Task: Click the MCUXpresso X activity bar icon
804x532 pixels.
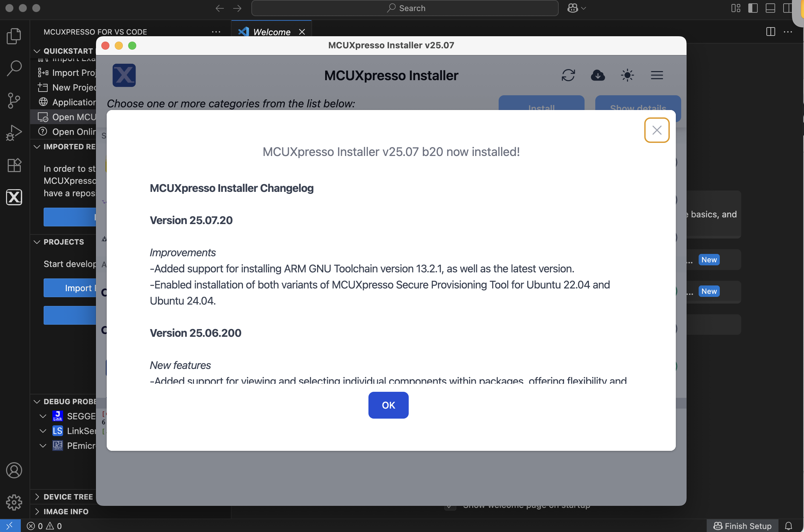Action: click(14, 197)
